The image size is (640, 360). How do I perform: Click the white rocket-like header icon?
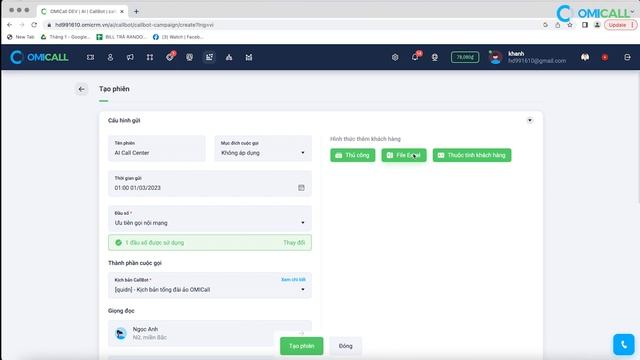click(x=585, y=58)
